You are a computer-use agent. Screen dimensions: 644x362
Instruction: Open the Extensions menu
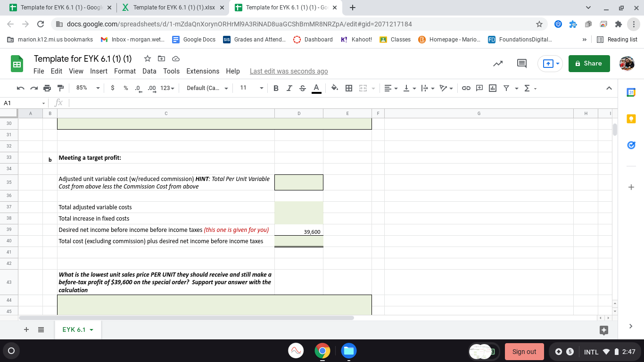(x=203, y=71)
